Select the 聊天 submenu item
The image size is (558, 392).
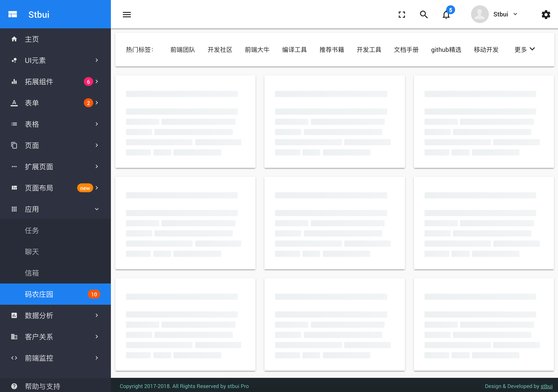pos(32,252)
